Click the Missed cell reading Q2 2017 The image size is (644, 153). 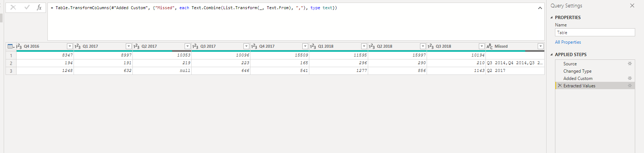[x=515, y=70]
